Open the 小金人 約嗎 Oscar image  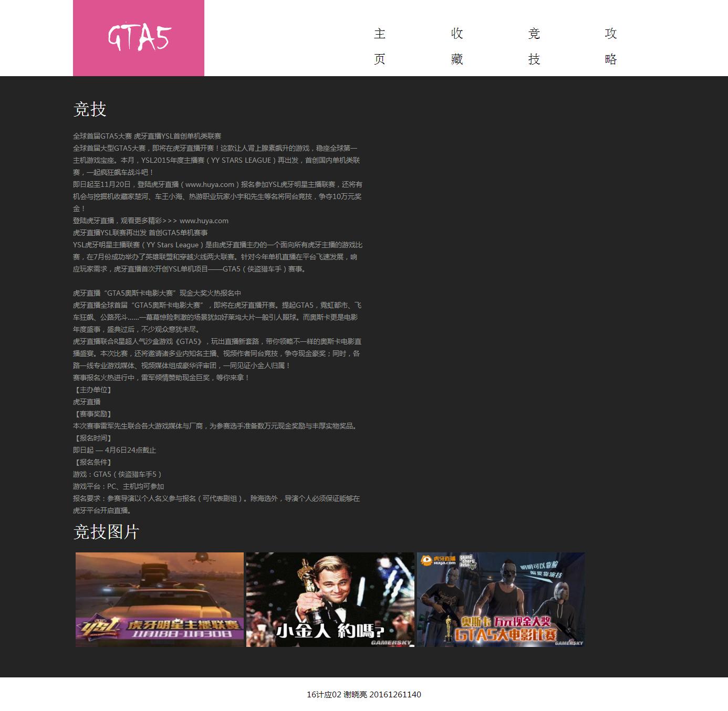[330, 599]
